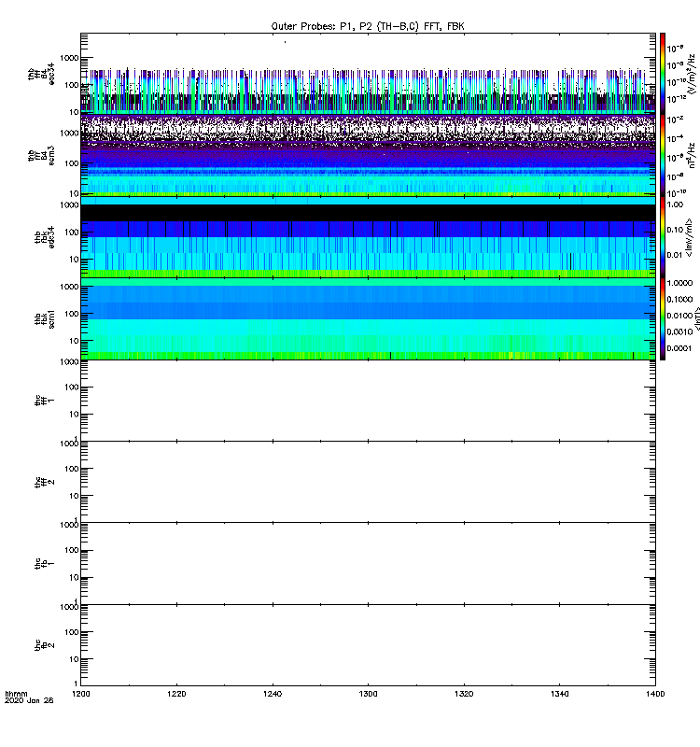Click the date label '2020 Jan 26'
This screenshot has height=747, width=700.
click(x=29, y=701)
